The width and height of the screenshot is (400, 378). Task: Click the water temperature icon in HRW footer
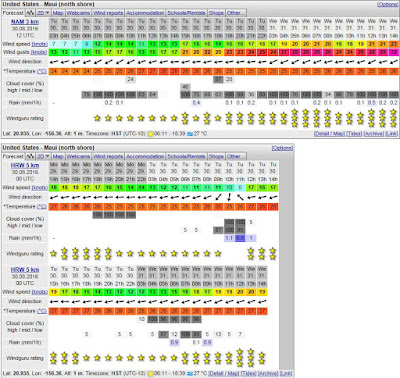click(x=190, y=373)
